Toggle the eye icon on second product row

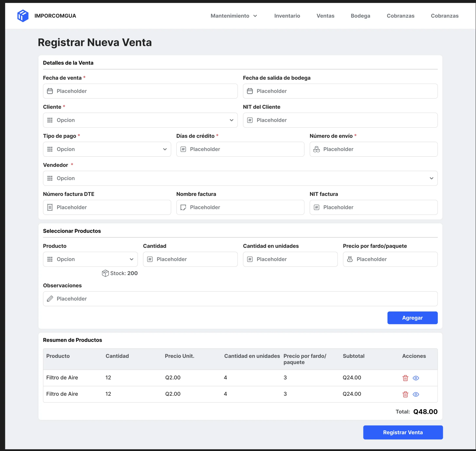[x=416, y=394]
